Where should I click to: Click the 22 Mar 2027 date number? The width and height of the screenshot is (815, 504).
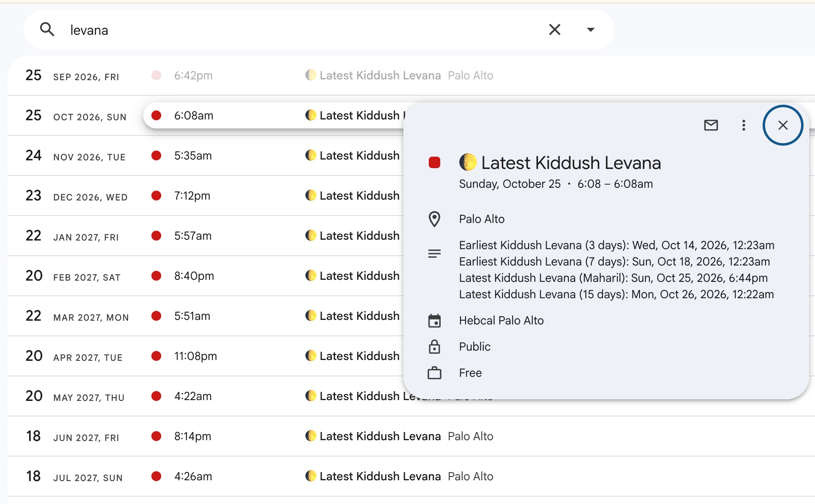click(34, 316)
